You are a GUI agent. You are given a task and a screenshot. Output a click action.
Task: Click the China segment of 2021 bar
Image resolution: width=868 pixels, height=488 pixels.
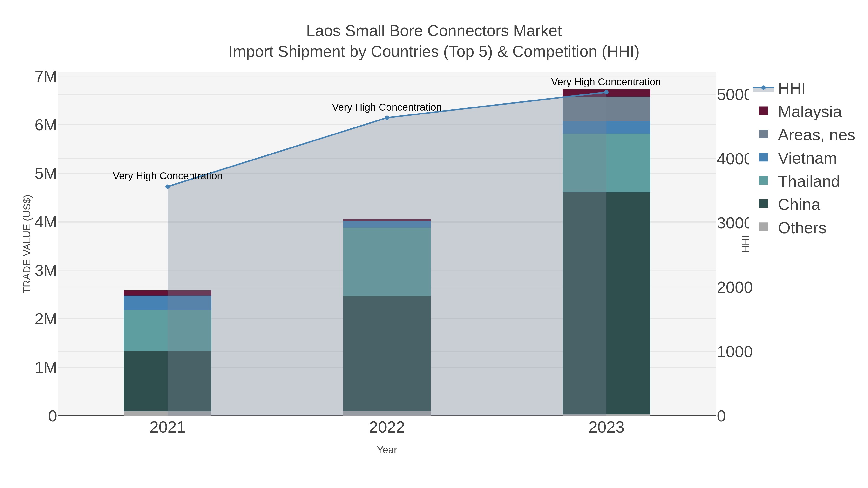click(168, 381)
